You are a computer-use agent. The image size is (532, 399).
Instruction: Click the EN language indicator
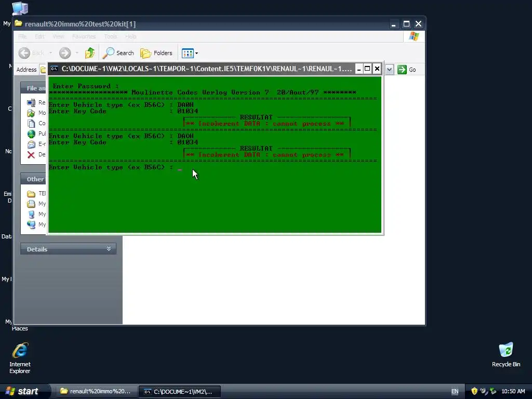(x=455, y=392)
